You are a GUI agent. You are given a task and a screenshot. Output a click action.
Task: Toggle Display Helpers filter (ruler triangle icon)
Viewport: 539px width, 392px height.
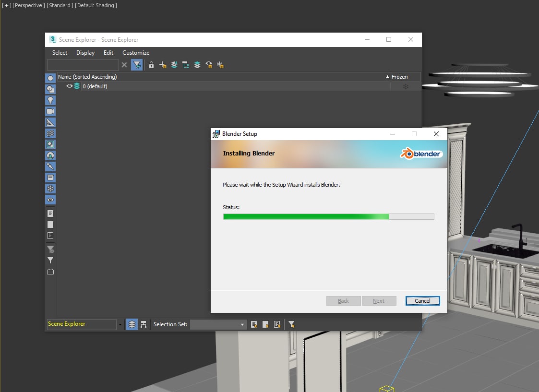(x=50, y=122)
